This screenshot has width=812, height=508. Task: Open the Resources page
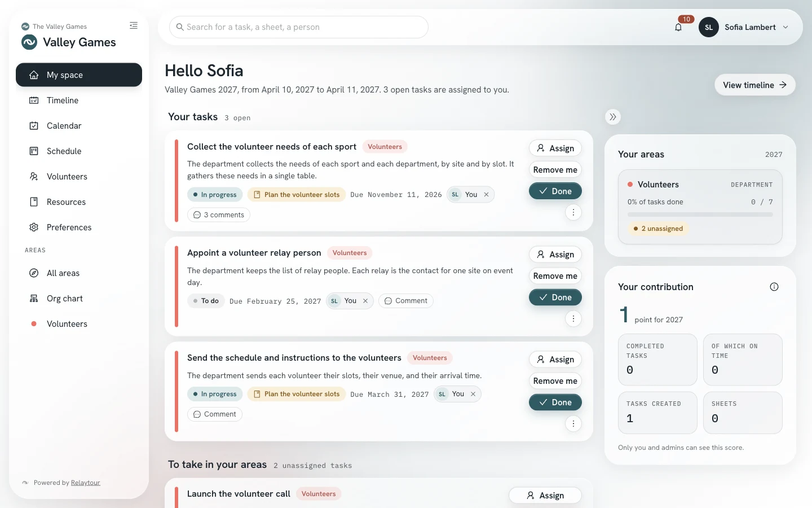coord(79,202)
